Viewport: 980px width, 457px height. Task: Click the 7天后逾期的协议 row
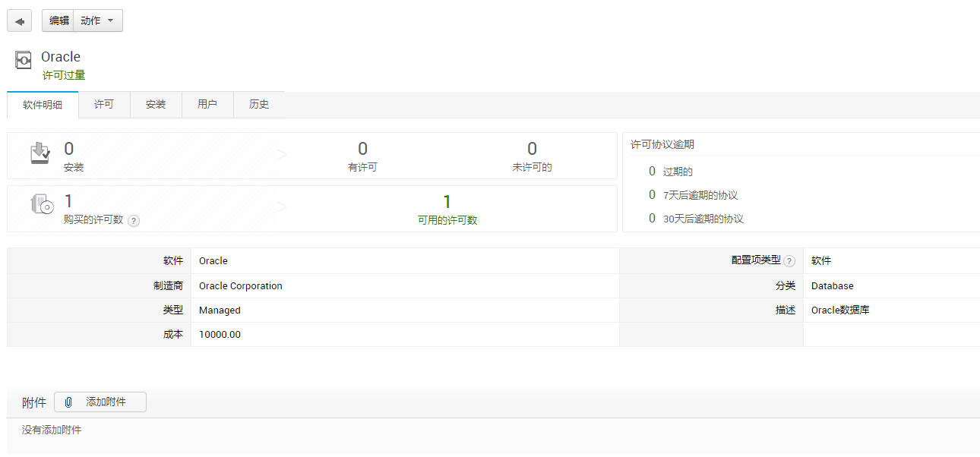(x=693, y=195)
